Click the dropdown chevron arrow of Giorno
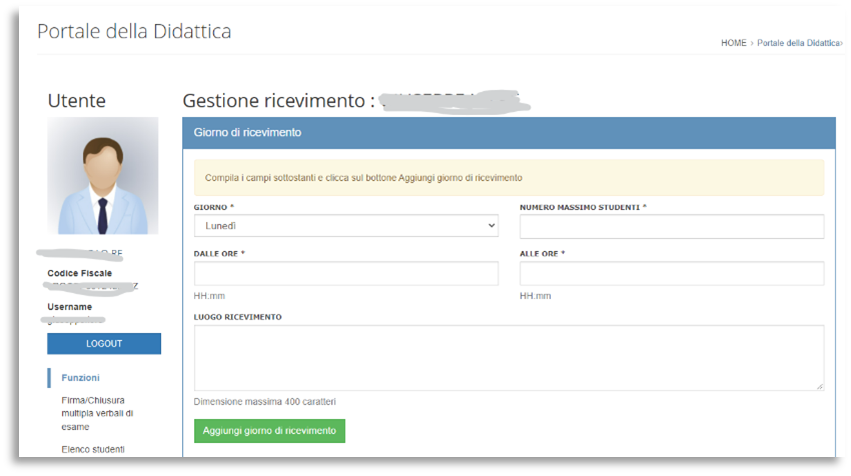Screen dimensions: 851x476 [491, 226]
